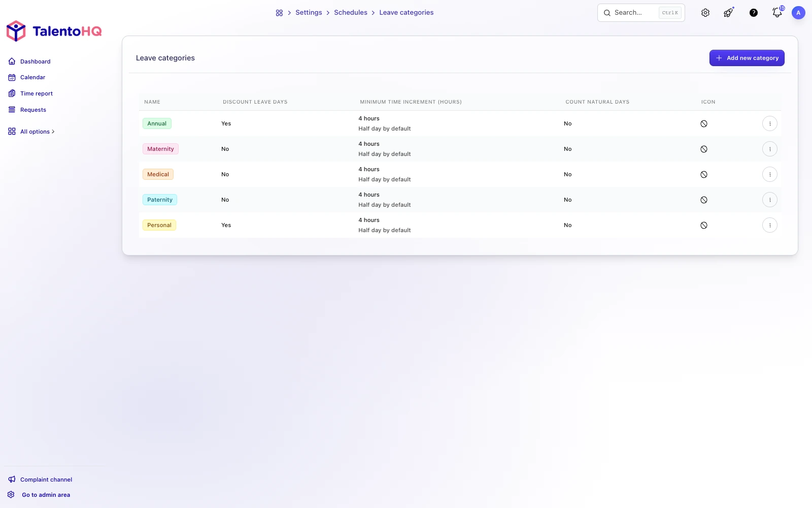
Task: Click breadcrumb grid home icon
Action: click(279, 13)
